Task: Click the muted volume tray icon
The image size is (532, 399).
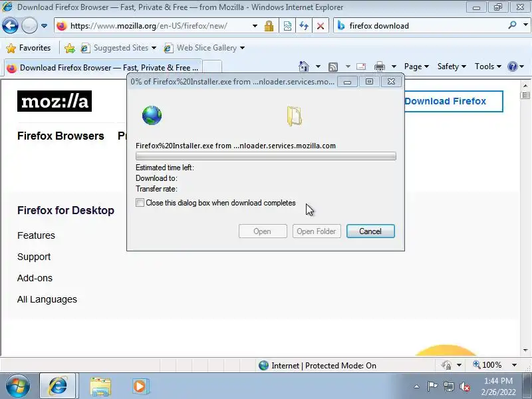Action: coord(464,386)
